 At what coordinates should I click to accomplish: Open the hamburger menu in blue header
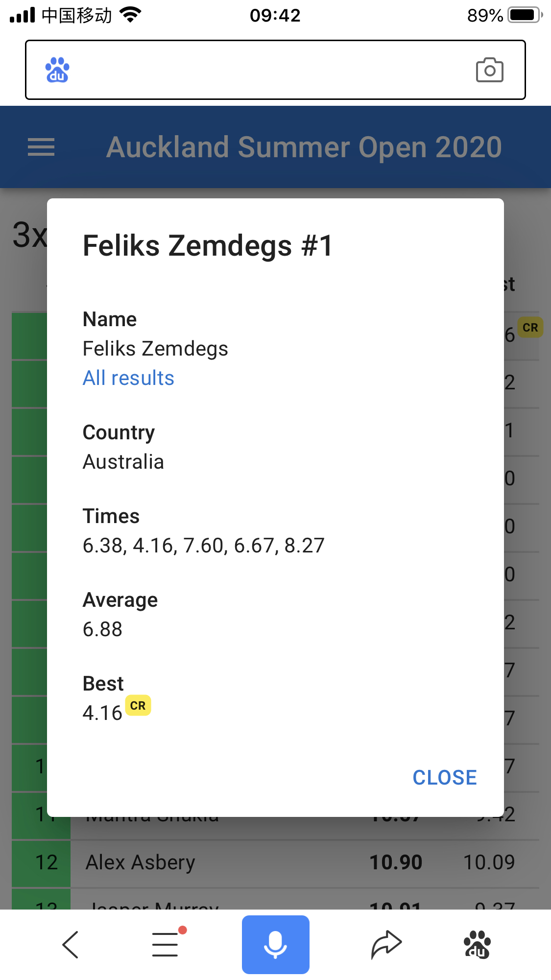click(41, 147)
